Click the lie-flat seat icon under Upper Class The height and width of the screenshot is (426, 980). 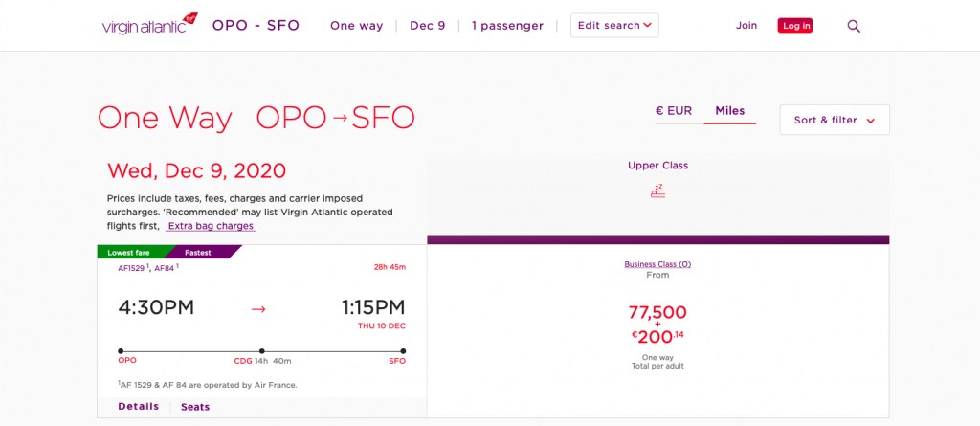[x=657, y=191]
